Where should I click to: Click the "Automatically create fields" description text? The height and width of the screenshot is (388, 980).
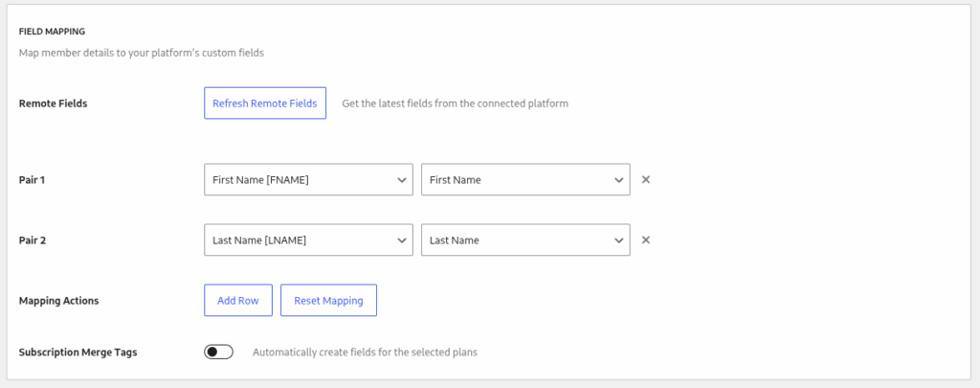pyautogui.click(x=365, y=353)
